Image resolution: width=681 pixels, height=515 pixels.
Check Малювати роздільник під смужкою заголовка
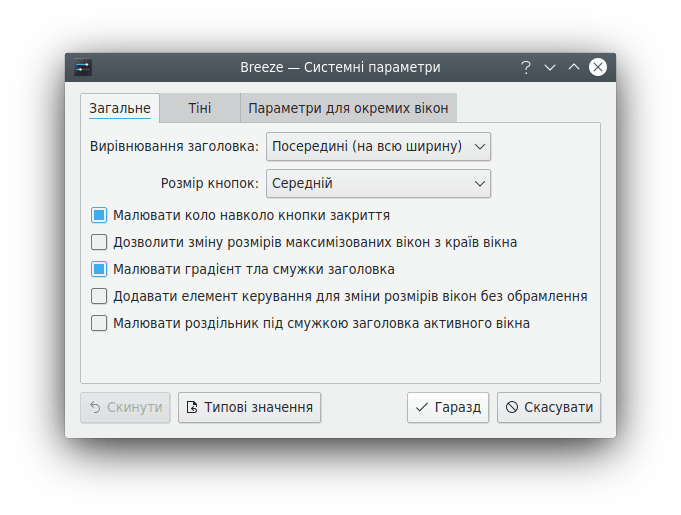[99, 323]
